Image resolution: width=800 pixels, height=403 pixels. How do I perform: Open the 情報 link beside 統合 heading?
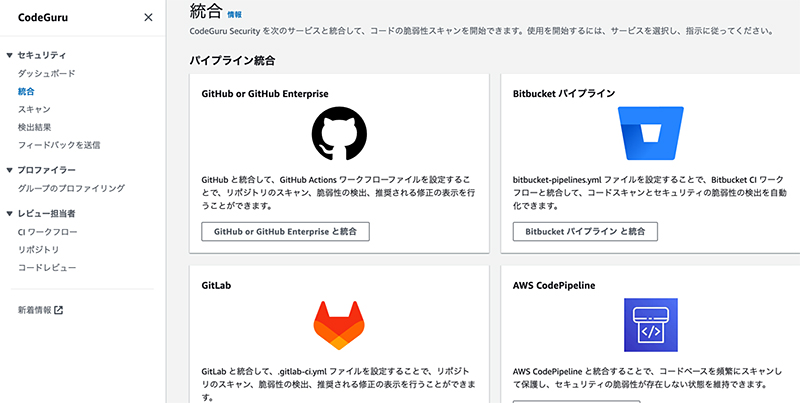pos(234,15)
